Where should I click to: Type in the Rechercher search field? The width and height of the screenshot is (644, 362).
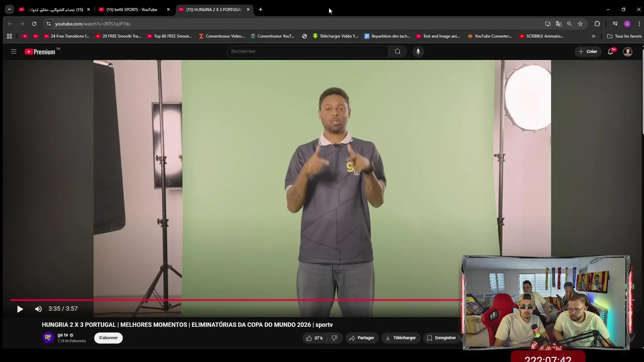coord(307,51)
